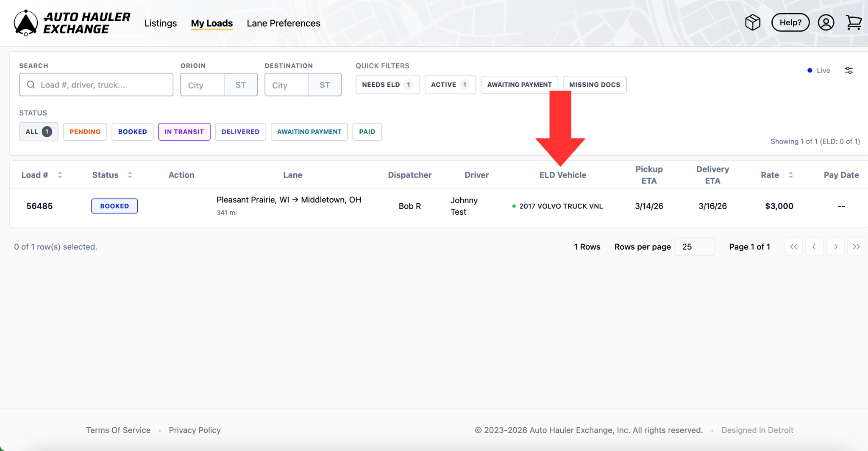Open the Lane Preferences tab

283,23
